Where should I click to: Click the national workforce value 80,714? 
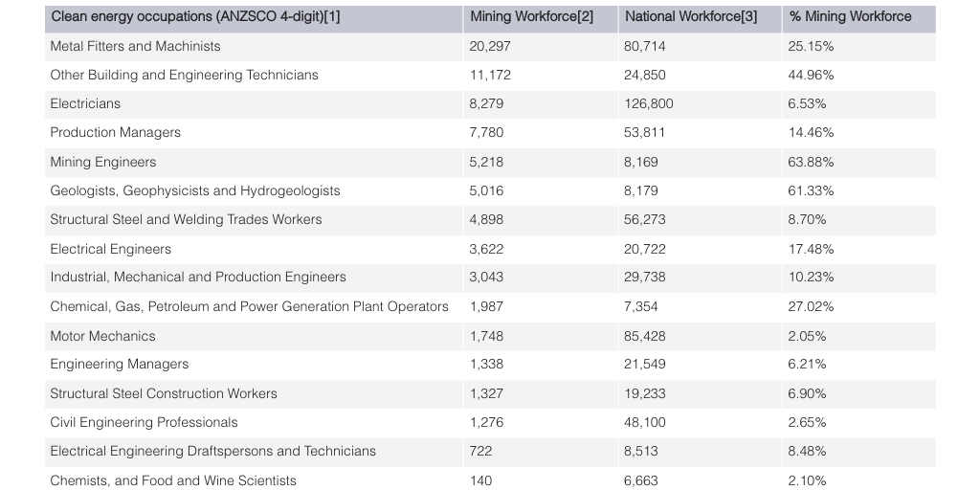click(x=644, y=46)
